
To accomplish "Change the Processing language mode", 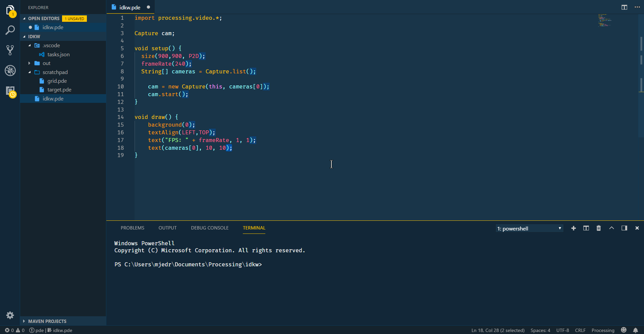I will click(x=603, y=330).
